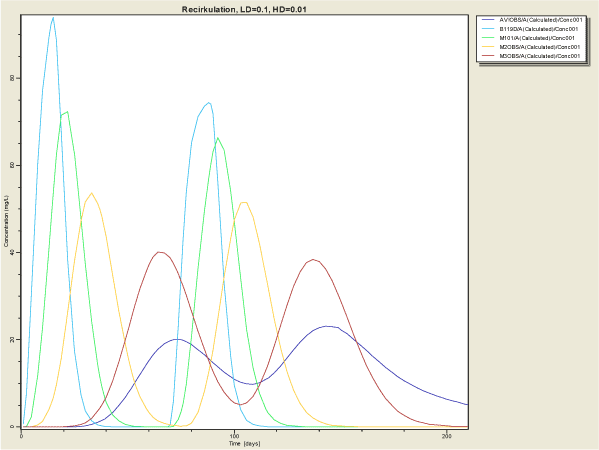599x450 pixels.
Task: Click the 200 tick label on time axis
Action: click(447, 436)
